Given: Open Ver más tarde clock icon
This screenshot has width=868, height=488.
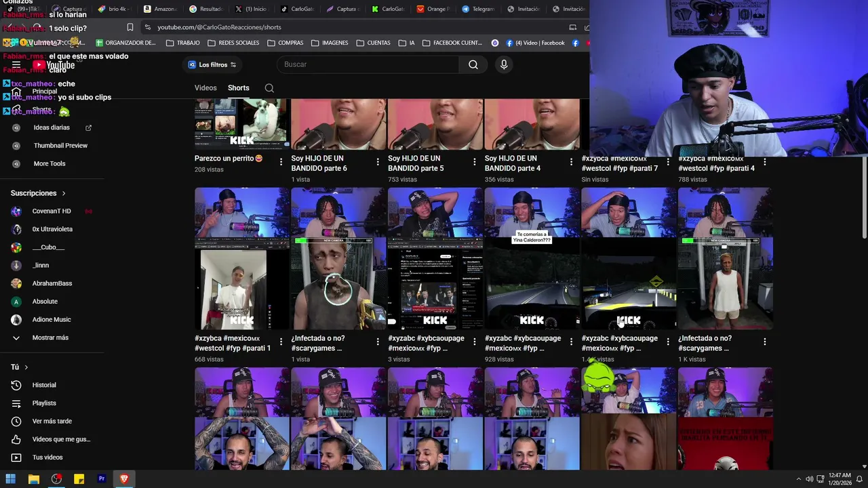Looking at the screenshot, I should pyautogui.click(x=16, y=421).
